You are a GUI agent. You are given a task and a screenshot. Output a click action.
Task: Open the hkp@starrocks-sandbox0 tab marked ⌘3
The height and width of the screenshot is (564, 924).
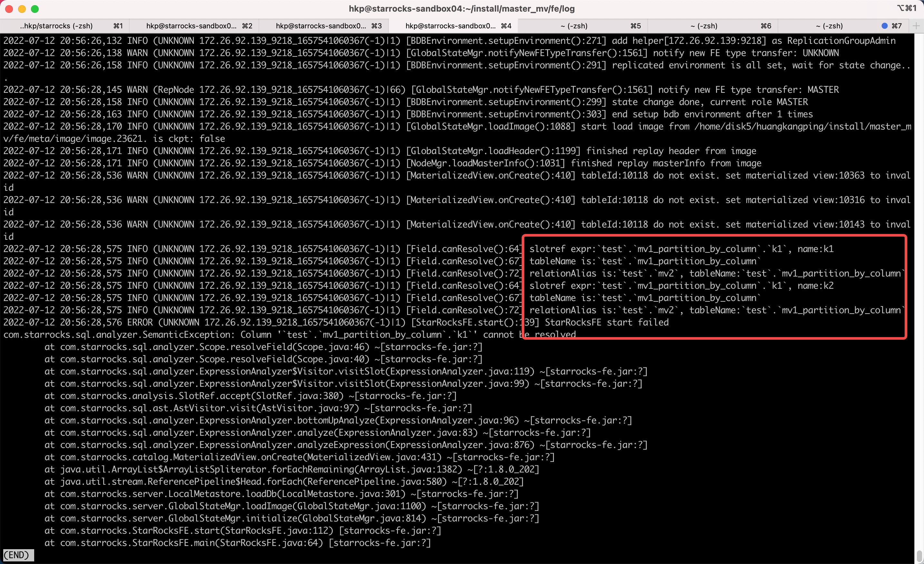coord(324,26)
